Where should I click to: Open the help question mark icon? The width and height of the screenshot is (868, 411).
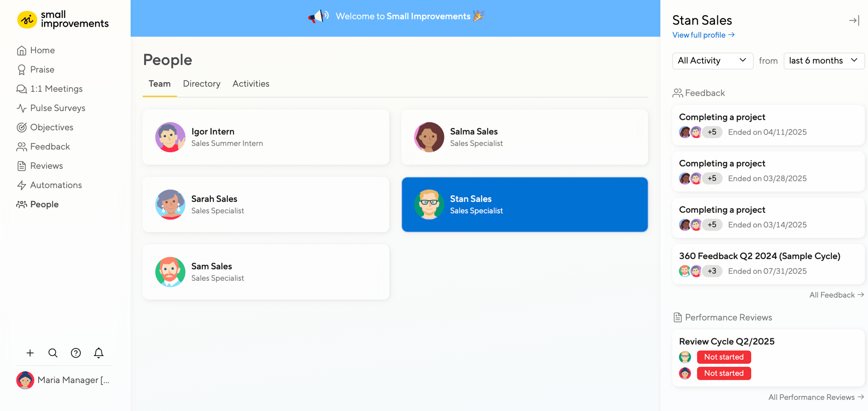point(76,353)
